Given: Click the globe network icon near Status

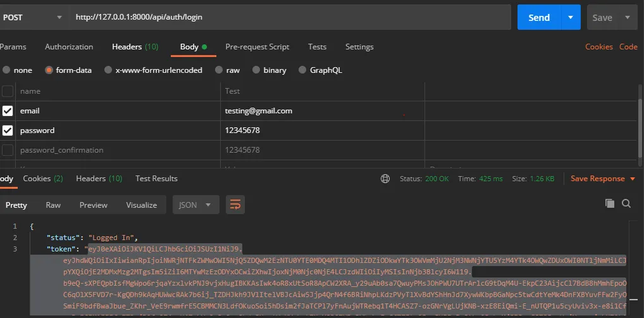Looking at the screenshot, I should (x=385, y=179).
